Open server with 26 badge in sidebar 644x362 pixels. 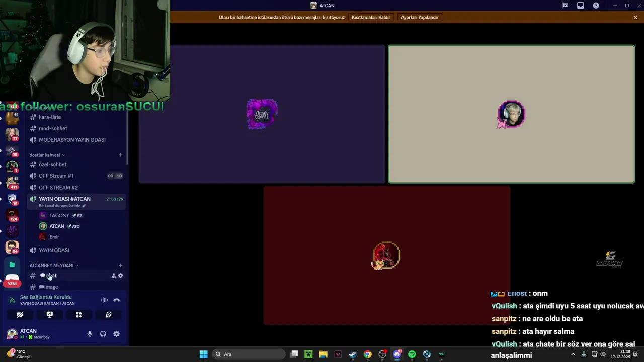(x=12, y=247)
